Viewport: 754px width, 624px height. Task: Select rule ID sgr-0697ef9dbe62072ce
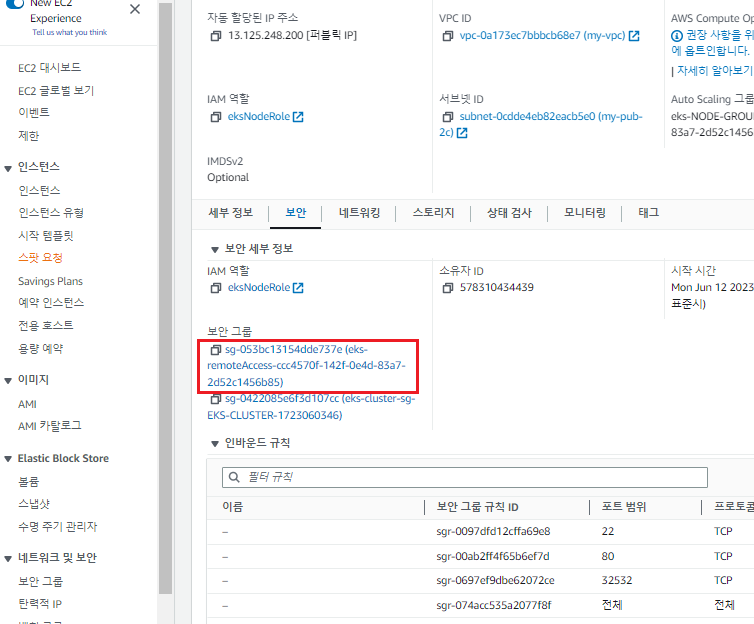[x=495, y=581]
